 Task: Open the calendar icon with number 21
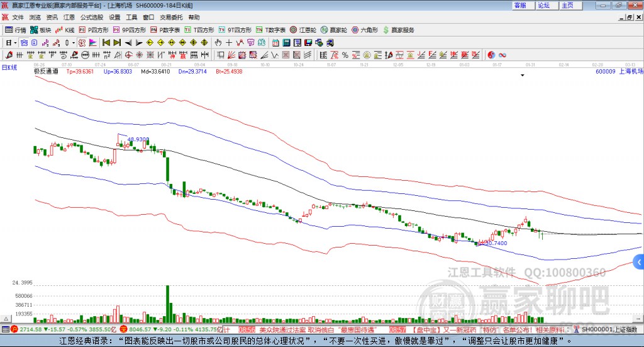pyautogui.click(x=275, y=43)
